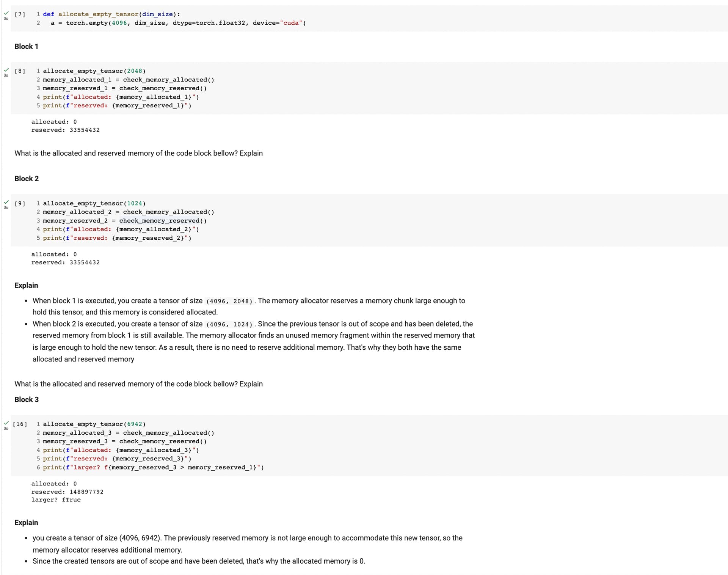Click on allocate_empty_tensor(6942) code line
The height and width of the screenshot is (575, 728).
click(94, 424)
